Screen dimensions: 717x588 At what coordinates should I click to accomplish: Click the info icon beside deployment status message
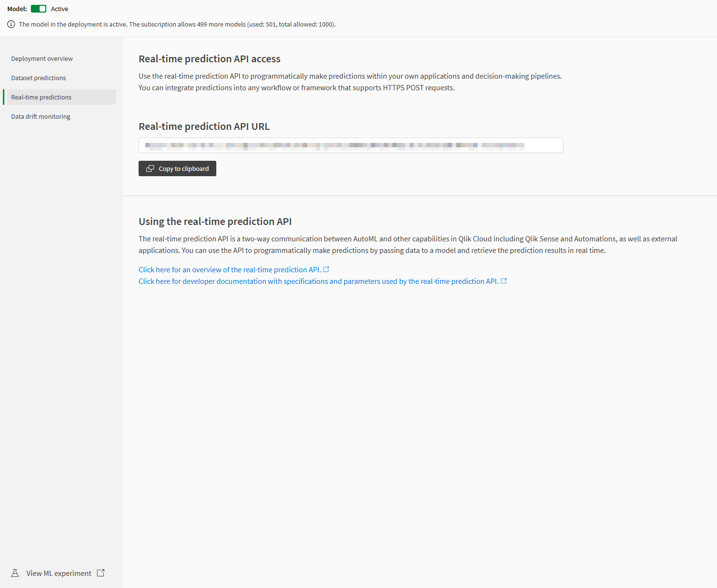(x=11, y=24)
